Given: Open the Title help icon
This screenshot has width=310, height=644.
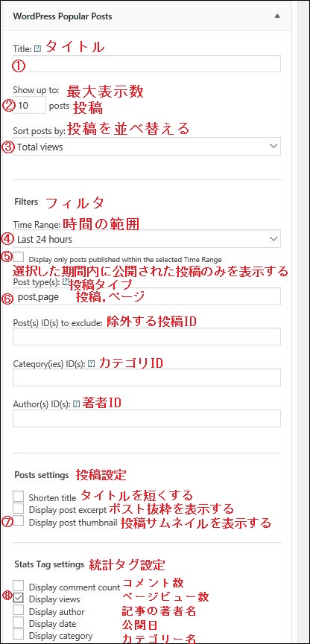Looking at the screenshot, I should click(38, 48).
